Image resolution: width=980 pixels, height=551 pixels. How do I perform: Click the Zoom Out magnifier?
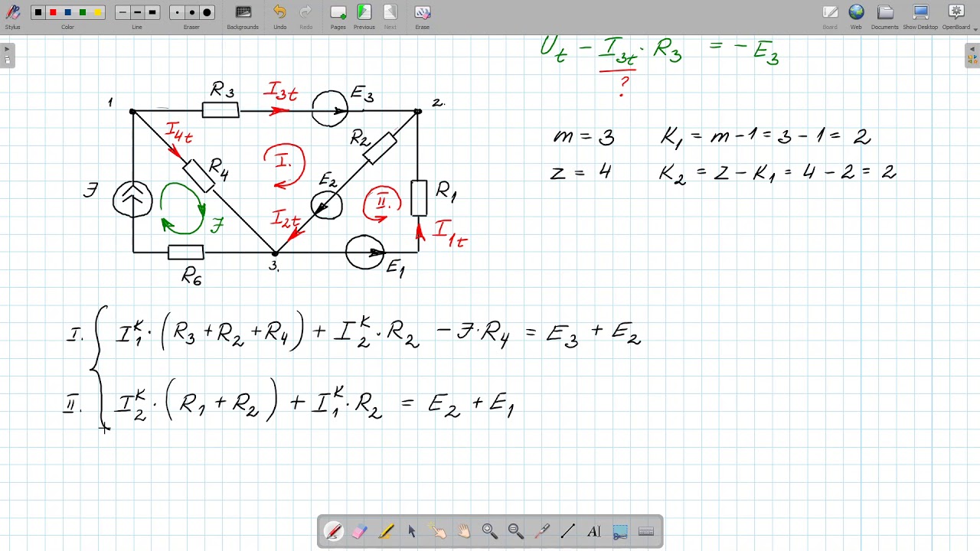(516, 531)
